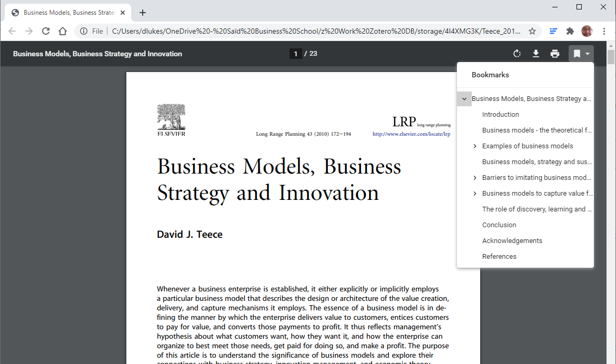
Task: Go to the Conclusion bookmark
Action: coord(499,225)
